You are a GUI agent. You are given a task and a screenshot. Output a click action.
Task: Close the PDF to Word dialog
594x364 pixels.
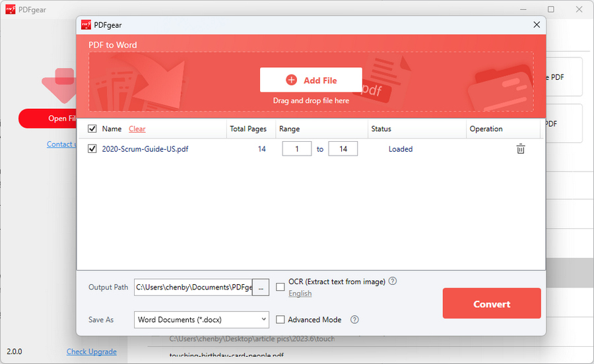[537, 25]
